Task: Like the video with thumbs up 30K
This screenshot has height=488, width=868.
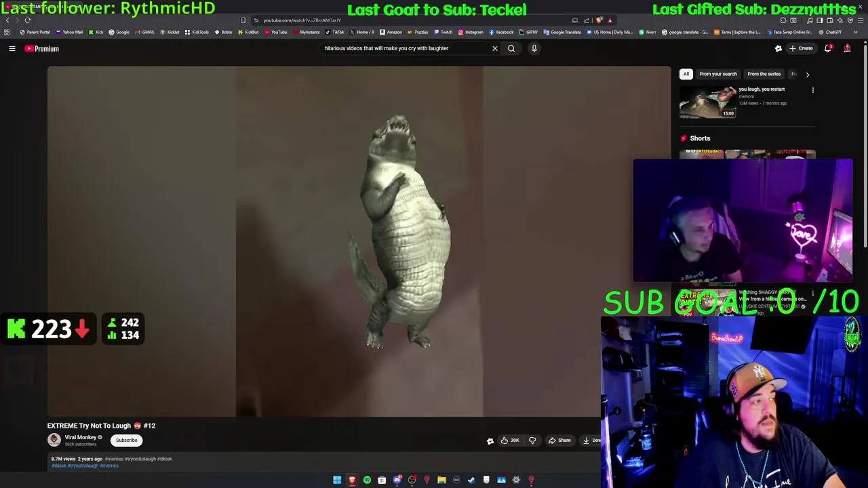Action: click(x=509, y=441)
